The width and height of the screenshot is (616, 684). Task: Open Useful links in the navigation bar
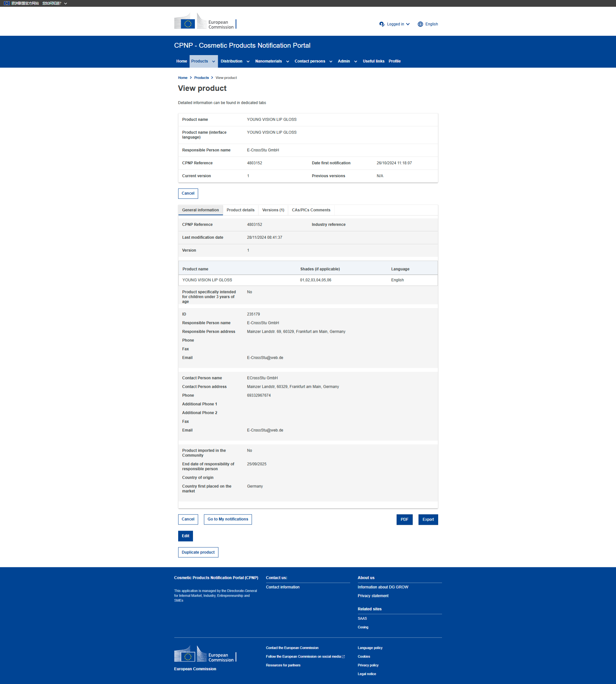[x=374, y=61]
